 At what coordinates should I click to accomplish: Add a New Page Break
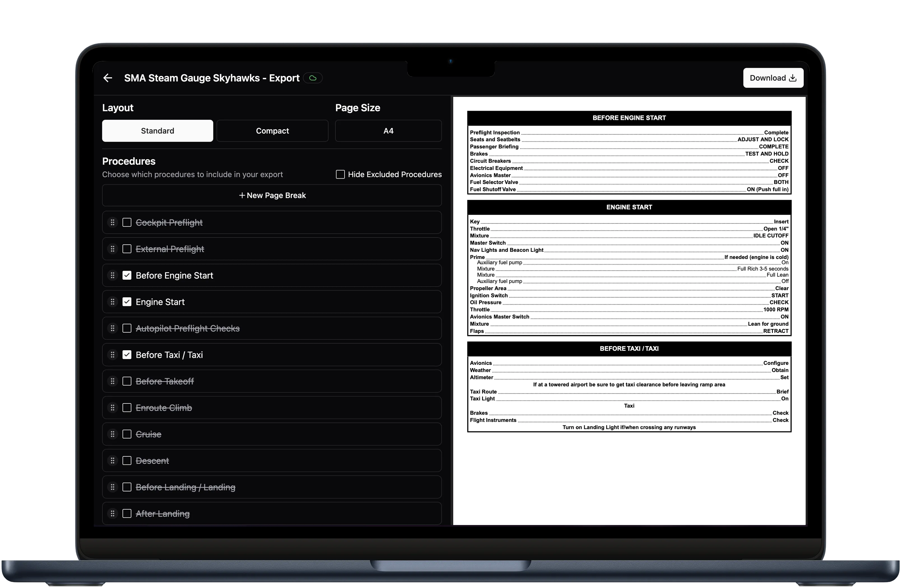[272, 195]
